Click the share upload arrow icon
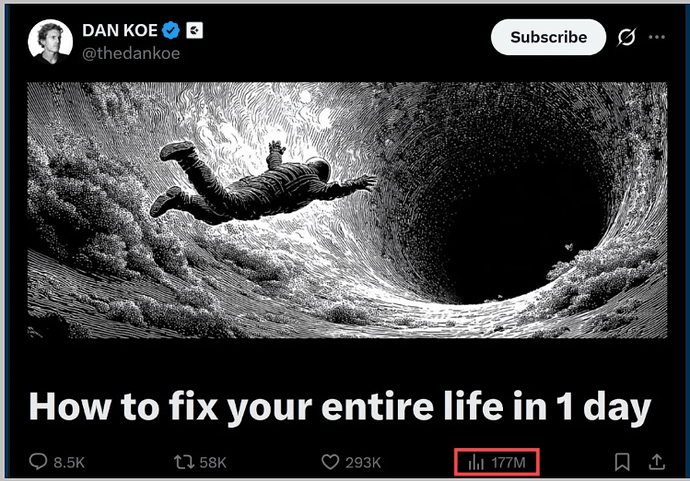 click(x=657, y=462)
